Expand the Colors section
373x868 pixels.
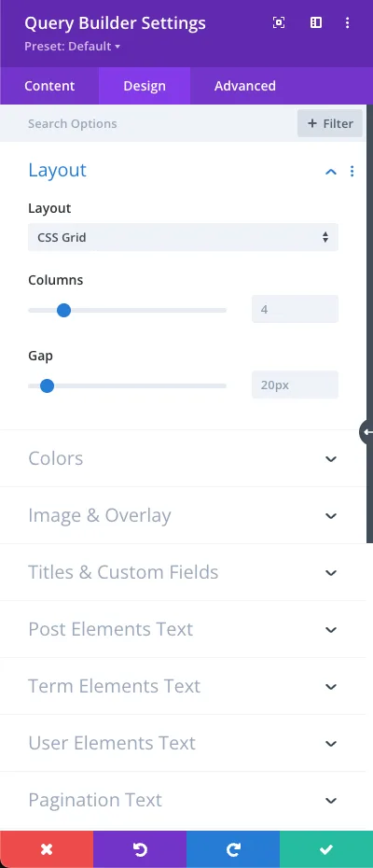coord(183,458)
